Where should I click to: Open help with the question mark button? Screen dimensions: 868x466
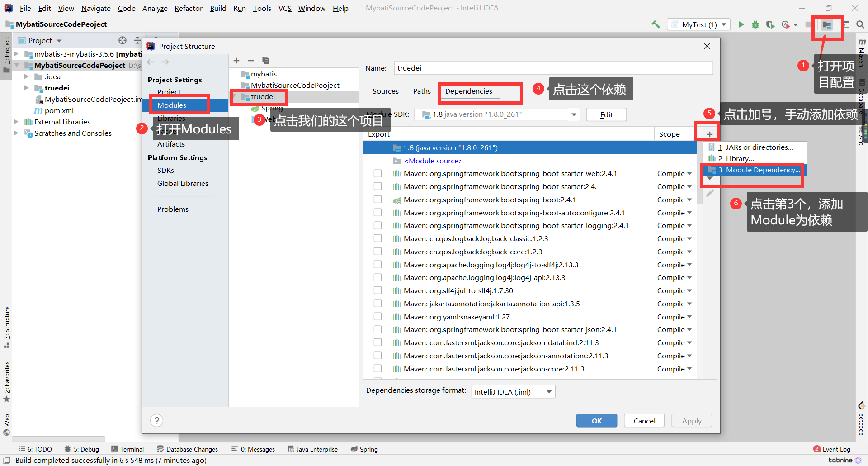click(x=156, y=421)
